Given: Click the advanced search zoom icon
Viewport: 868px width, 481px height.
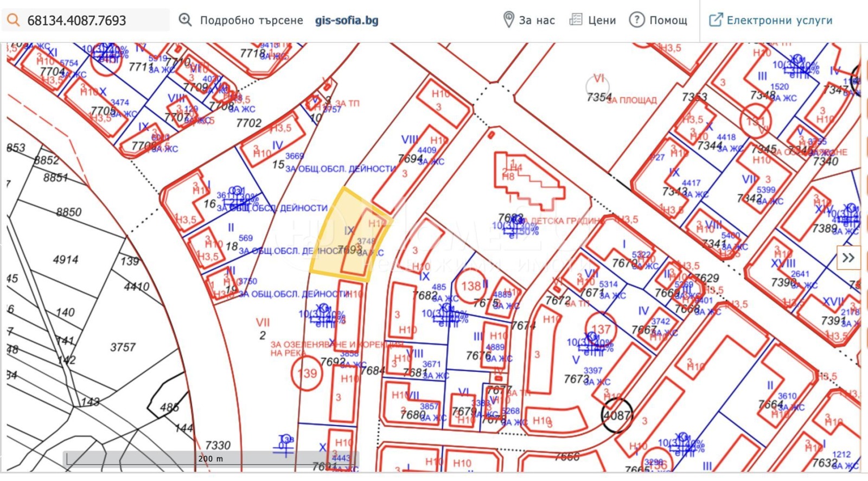Looking at the screenshot, I should (186, 20).
